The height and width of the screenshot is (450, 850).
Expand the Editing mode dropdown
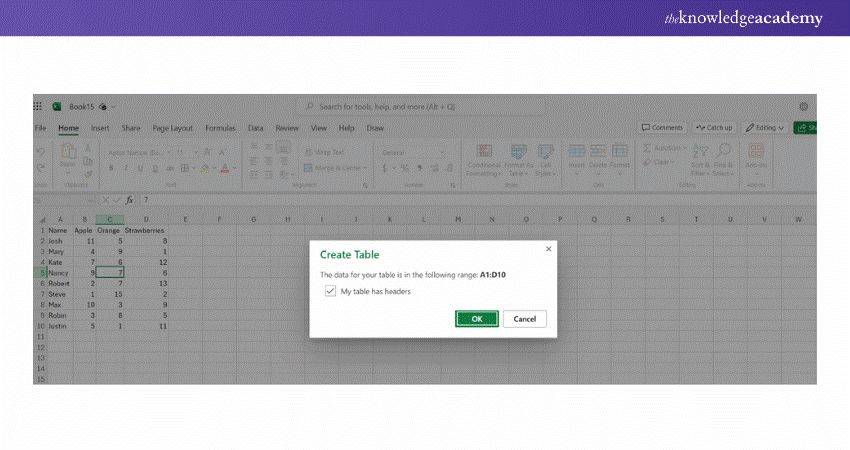click(x=768, y=128)
